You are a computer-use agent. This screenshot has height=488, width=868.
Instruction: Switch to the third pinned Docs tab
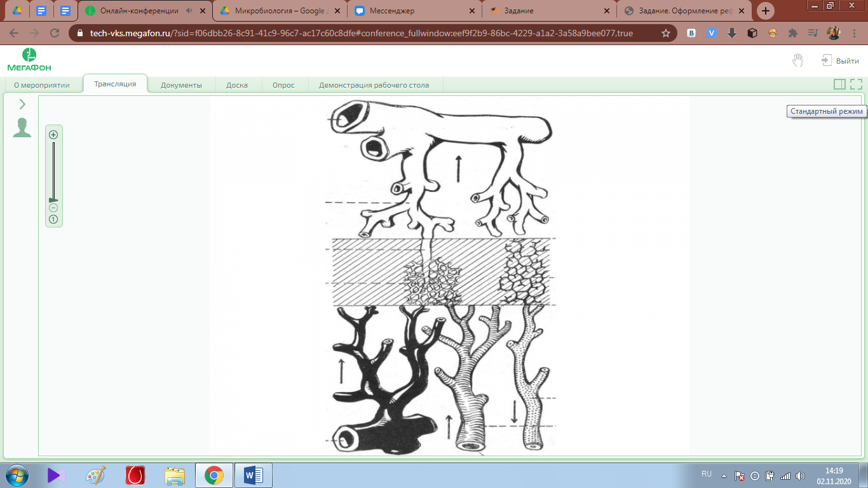65,11
